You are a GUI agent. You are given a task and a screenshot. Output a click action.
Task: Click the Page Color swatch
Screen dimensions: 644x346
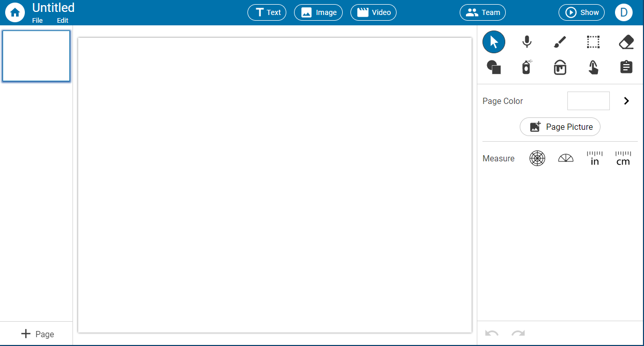pyautogui.click(x=589, y=101)
